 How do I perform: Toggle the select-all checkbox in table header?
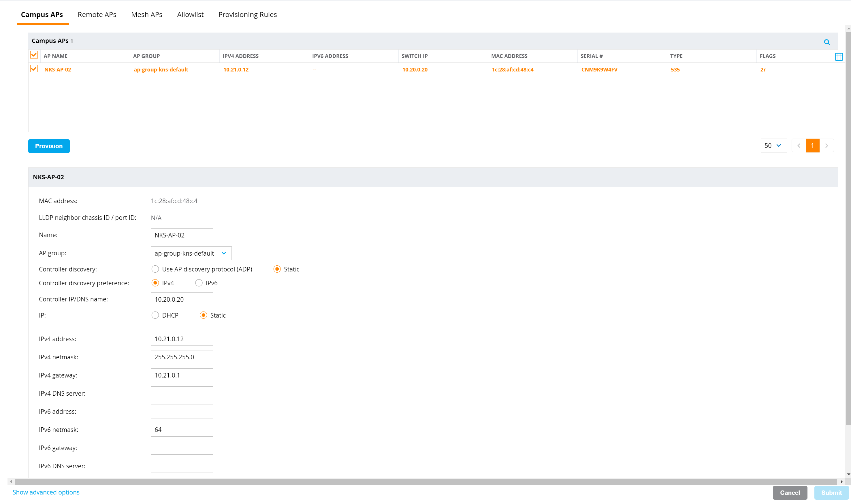coord(34,55)
